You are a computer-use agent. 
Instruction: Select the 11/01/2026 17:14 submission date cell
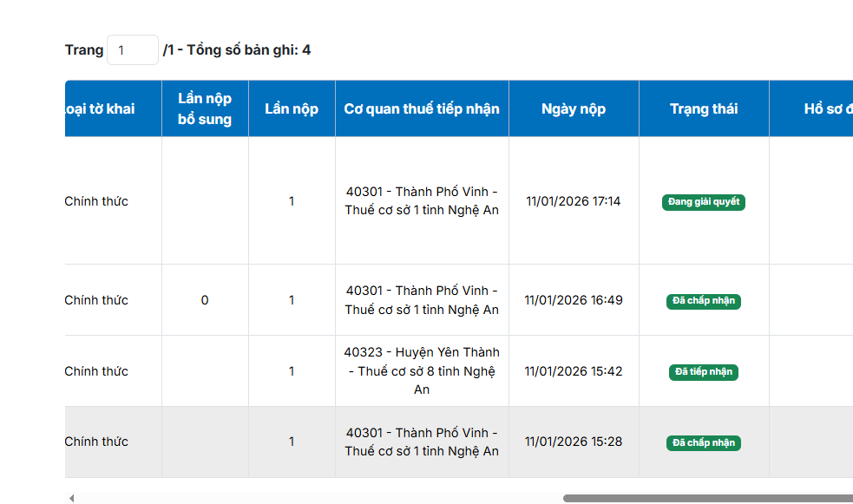coord(574,201)
